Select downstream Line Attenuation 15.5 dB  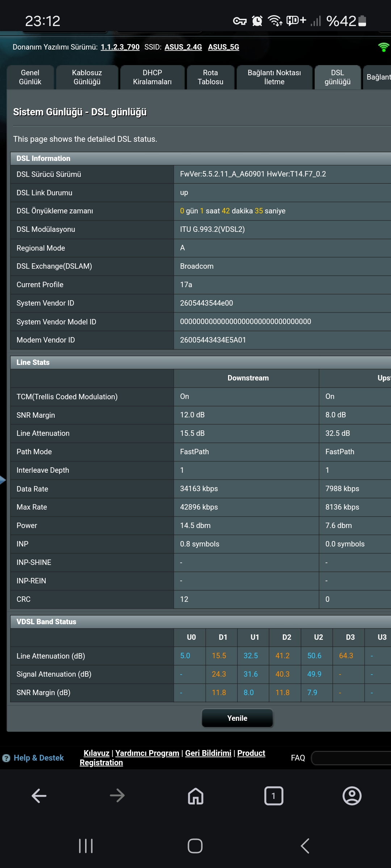pos(192,433)
